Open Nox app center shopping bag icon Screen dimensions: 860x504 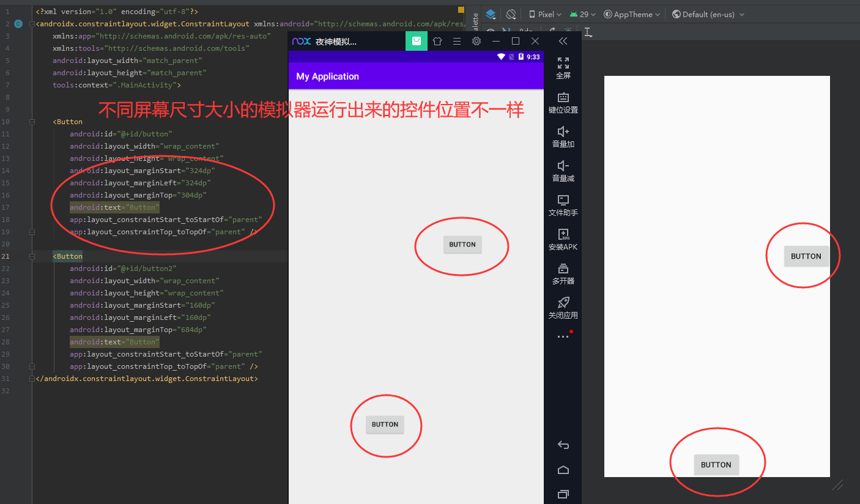(417, 41)
